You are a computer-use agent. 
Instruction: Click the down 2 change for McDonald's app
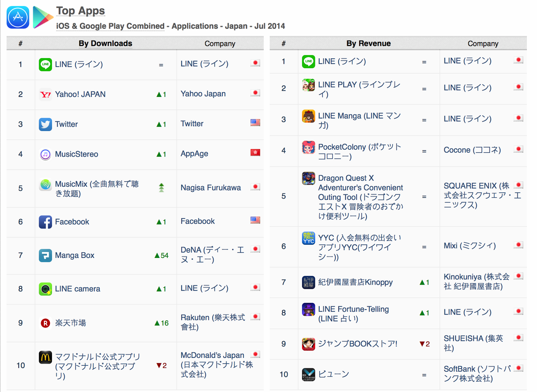(x=161, y=366)
